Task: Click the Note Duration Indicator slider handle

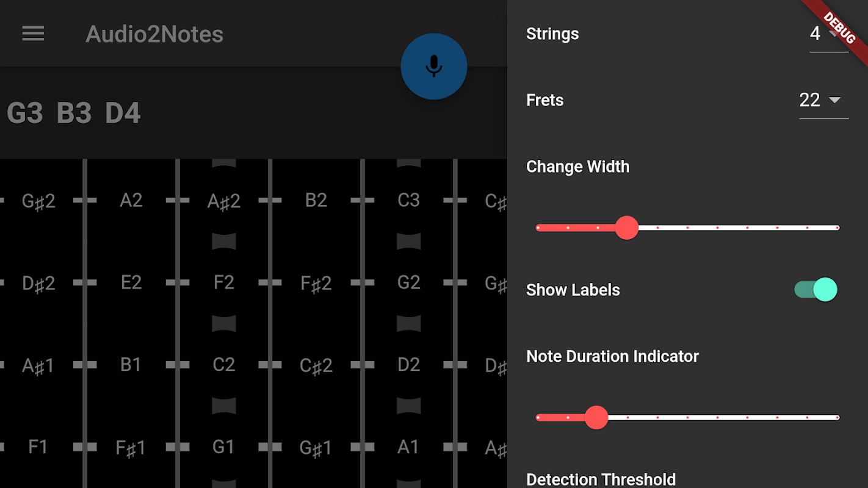Action: coord(596,418)
